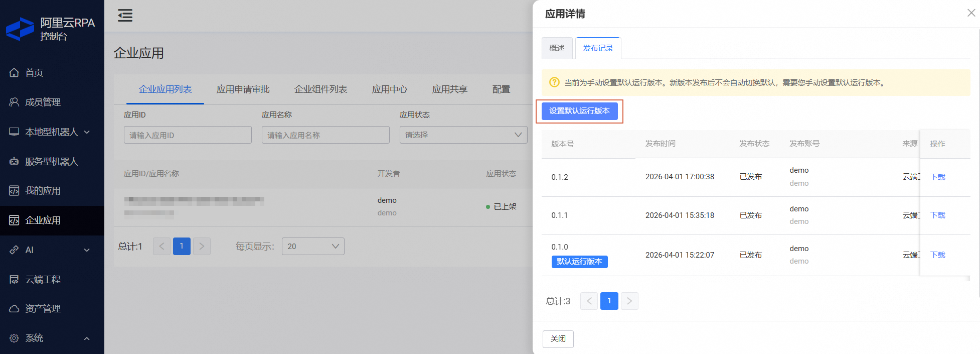Click the 服务型机器人 robot icon

14,162
